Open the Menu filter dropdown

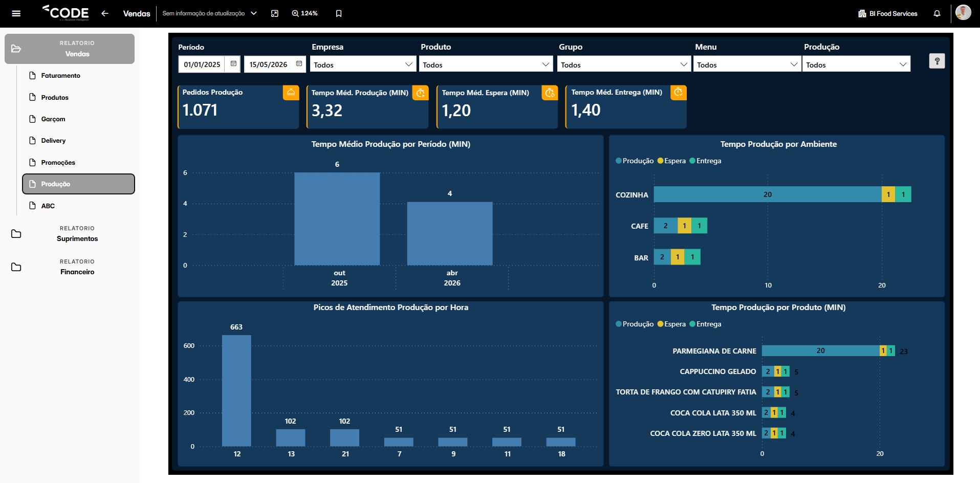[747, 64]
